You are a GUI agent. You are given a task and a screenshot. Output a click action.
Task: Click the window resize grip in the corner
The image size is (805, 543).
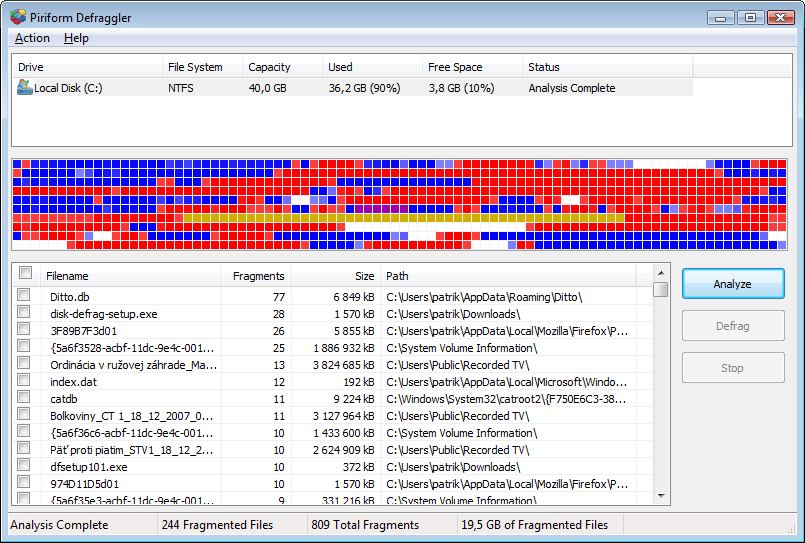coord(791,529)
